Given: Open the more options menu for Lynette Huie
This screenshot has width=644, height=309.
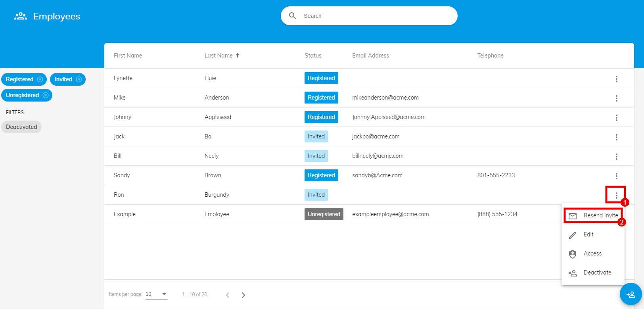Looking at the screenshot, I should click(x=616, y=79).
